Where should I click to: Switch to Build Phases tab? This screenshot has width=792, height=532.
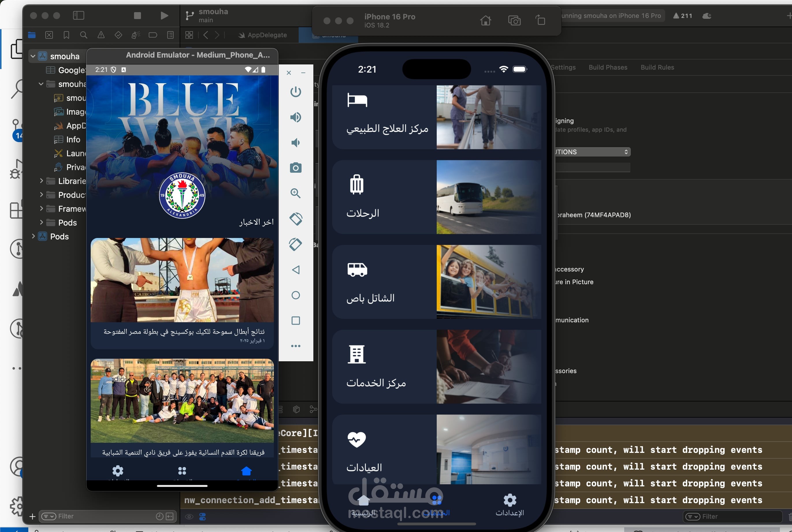(x=608, y=67)
